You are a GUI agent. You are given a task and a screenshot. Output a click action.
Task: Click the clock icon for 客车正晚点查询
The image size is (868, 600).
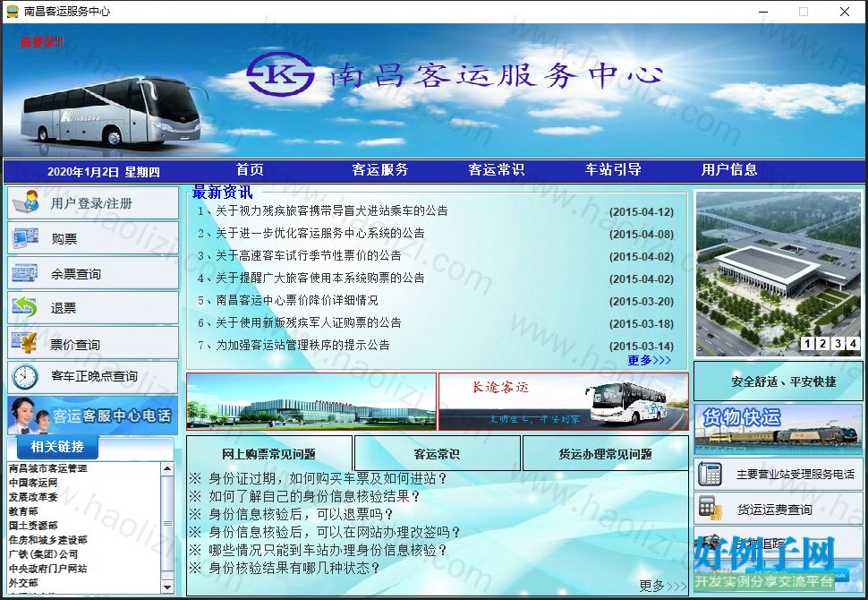point(25,377)
